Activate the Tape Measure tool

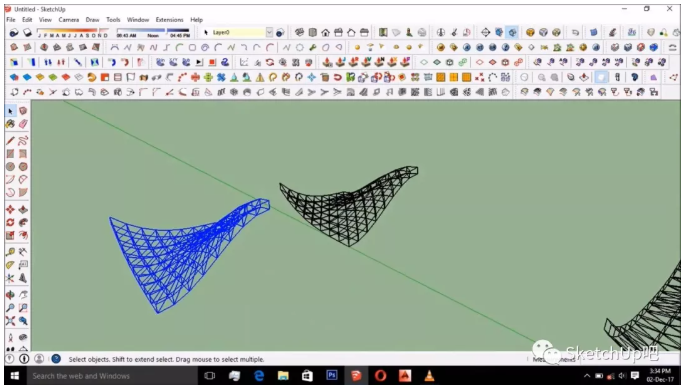point(10,252)
